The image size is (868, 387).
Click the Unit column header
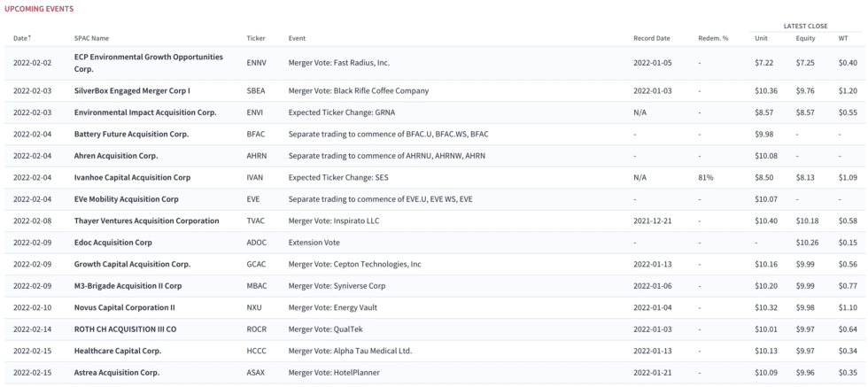pos(761,38)
